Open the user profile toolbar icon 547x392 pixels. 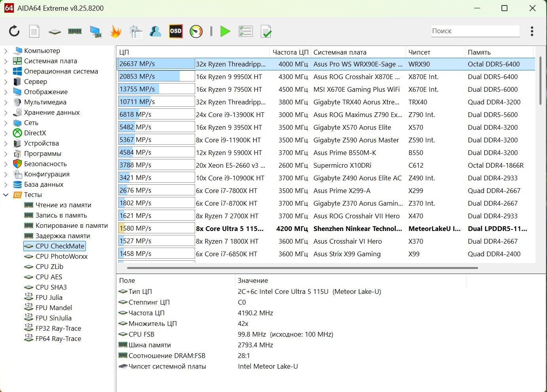coord(155,31)
